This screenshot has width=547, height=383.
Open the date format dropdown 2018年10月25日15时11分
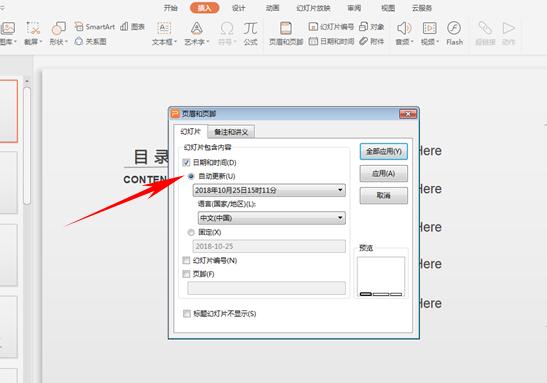(x=269, y=190)
